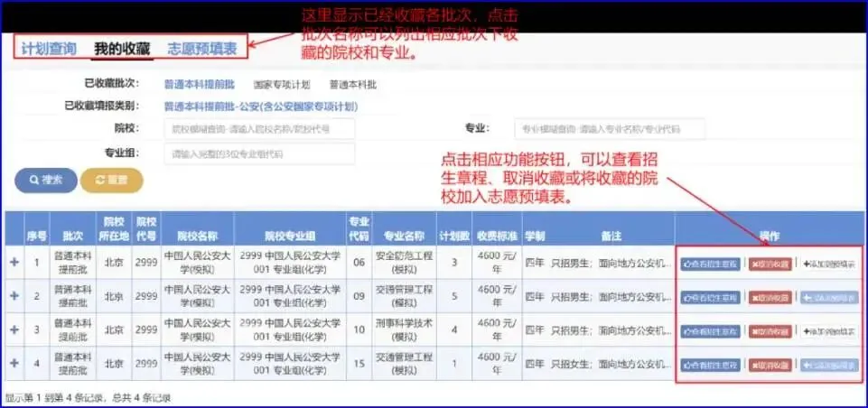
Task: Click the 已收藏批次 label
Action: (111, 84)
